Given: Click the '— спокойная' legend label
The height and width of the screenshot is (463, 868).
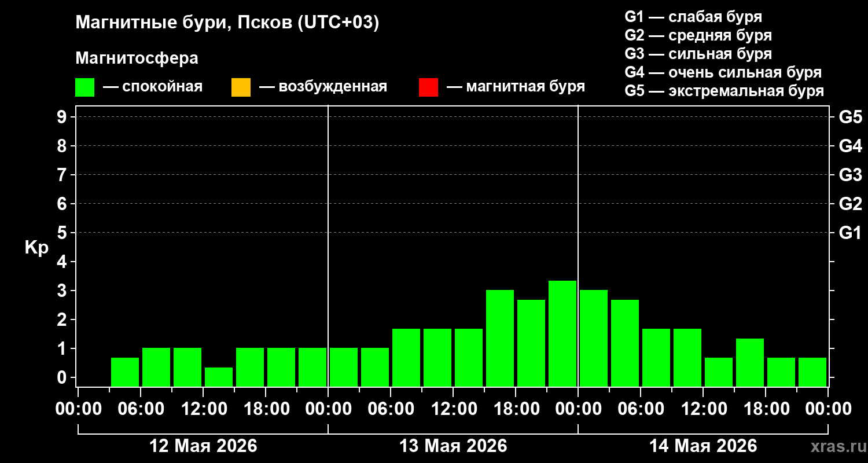Looking at the screenshot, I should (153, 87).
